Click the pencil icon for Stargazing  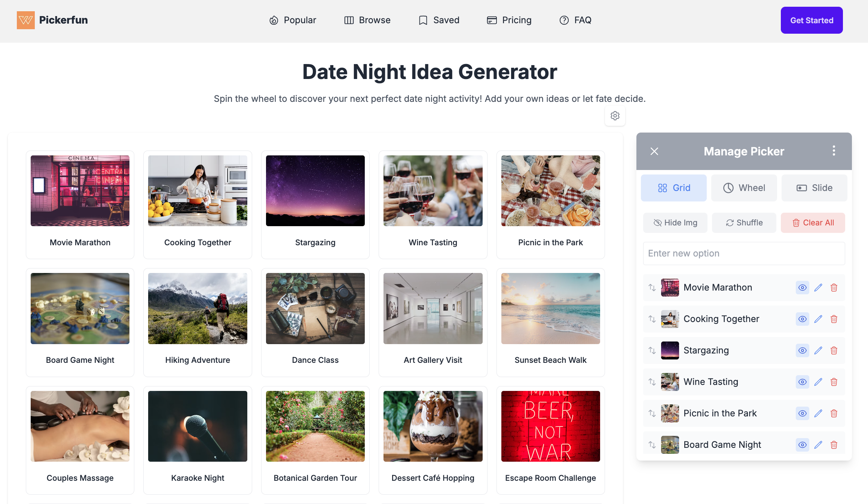[x=818, y=350]
